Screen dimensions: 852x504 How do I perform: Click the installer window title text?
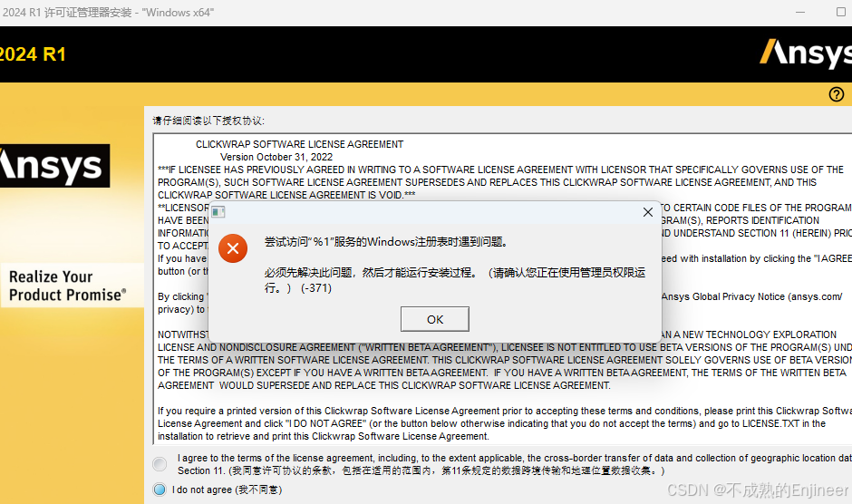pos(108,12)
